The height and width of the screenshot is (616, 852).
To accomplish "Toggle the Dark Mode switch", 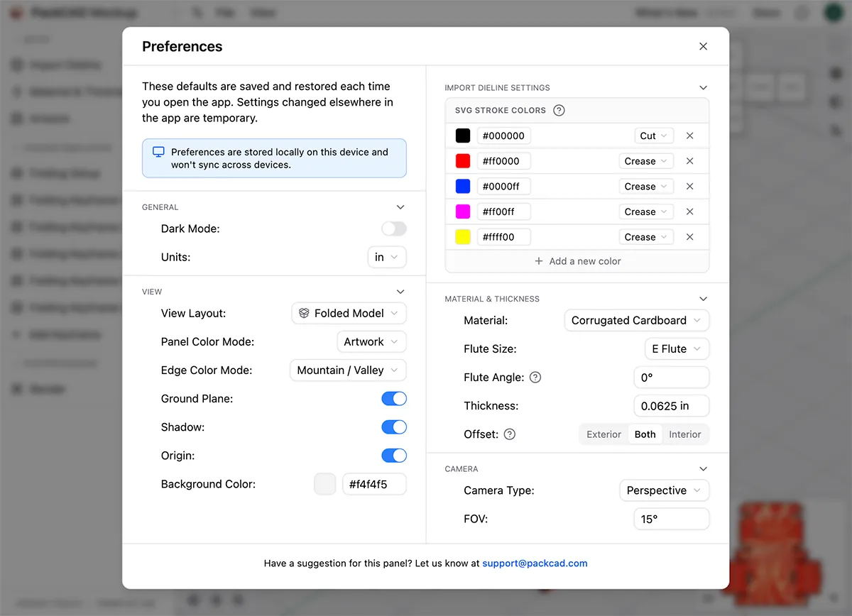I will (x=394, y=229).
